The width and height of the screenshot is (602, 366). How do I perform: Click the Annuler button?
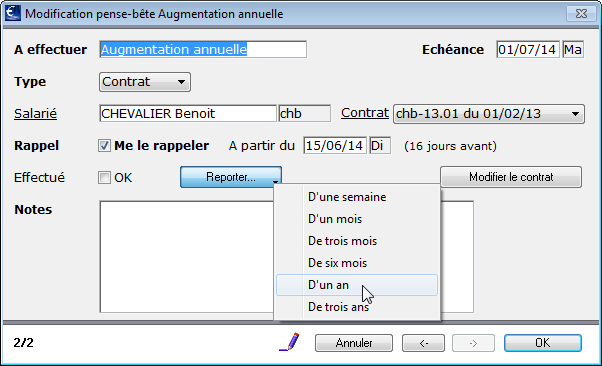354,343
